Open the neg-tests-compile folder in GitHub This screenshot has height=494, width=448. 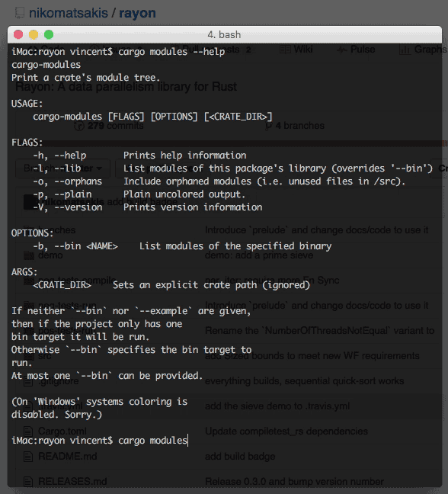click(77, 280)
